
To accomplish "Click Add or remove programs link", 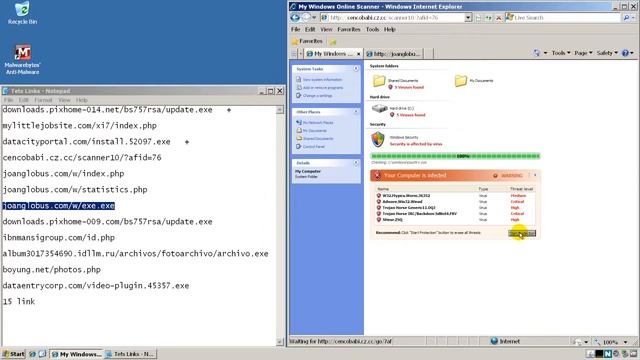I will [322, 87].
